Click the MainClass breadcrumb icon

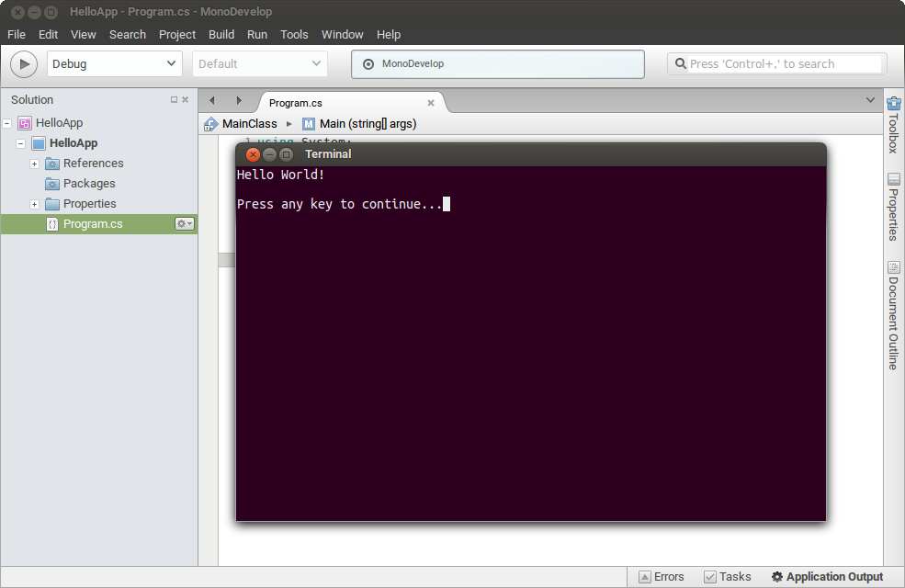pyautogui.click(x=209, y=123)
